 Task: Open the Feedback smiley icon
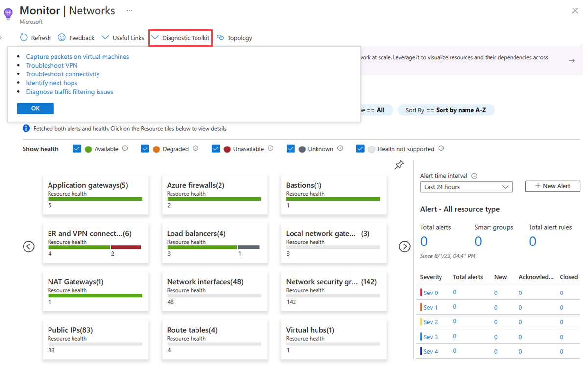62,38
